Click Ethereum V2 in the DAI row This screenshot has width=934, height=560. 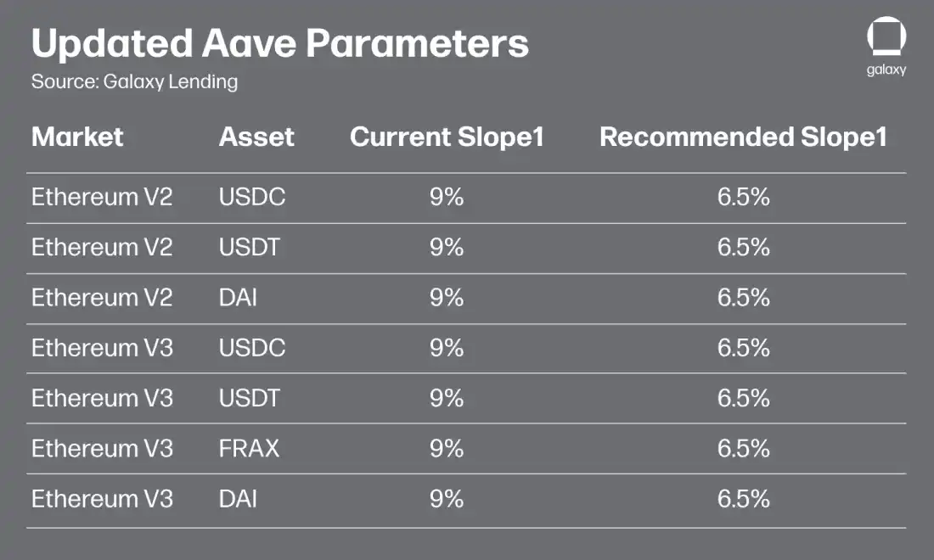102,298
